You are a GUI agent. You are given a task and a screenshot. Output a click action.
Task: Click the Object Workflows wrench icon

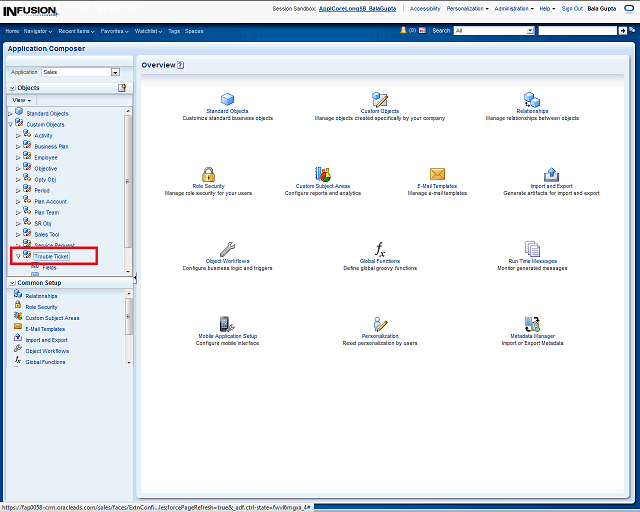tap(227, 249)
